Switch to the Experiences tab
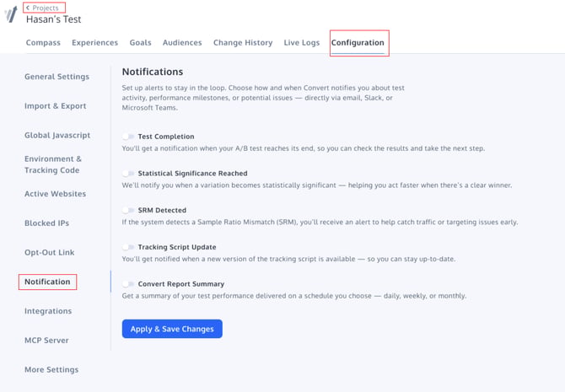This screenshot has width=565, height=392. coord(94,42)
